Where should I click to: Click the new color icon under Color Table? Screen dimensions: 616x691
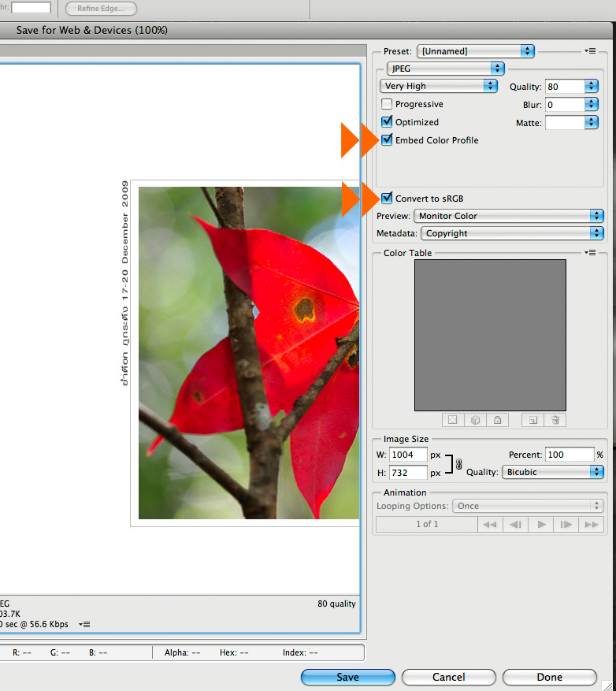(533, 420)
